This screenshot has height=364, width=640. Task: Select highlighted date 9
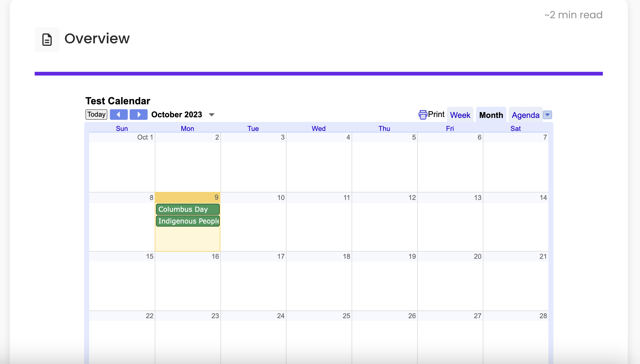pyautogui.click(x=217, y=197)
